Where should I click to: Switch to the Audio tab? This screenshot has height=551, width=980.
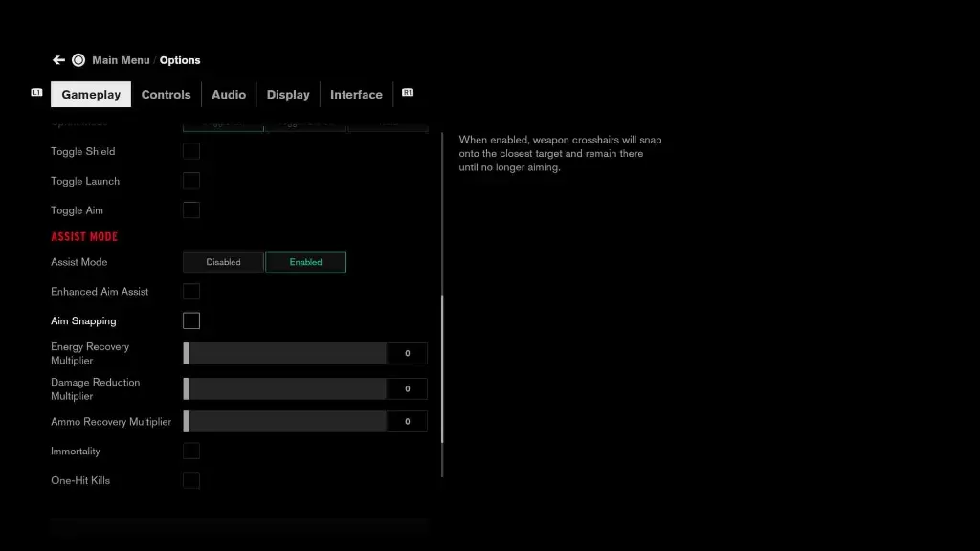pos(229,95)
